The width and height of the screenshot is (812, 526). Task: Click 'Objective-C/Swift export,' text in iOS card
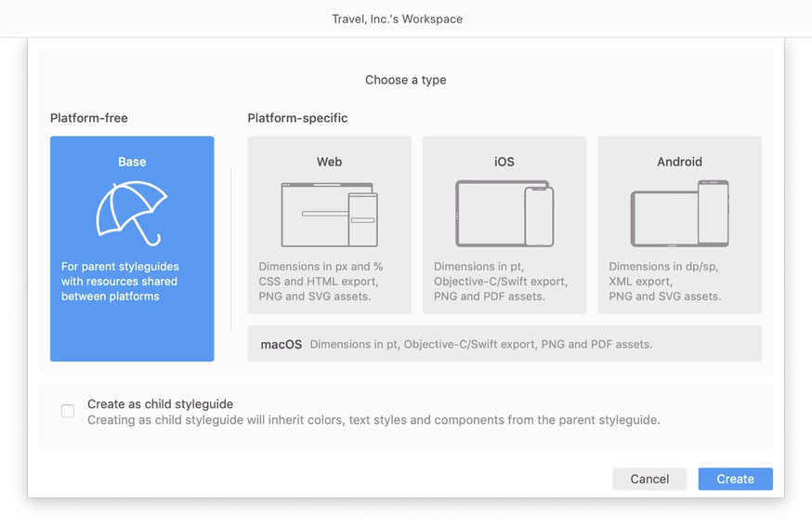tap(501, 282)
